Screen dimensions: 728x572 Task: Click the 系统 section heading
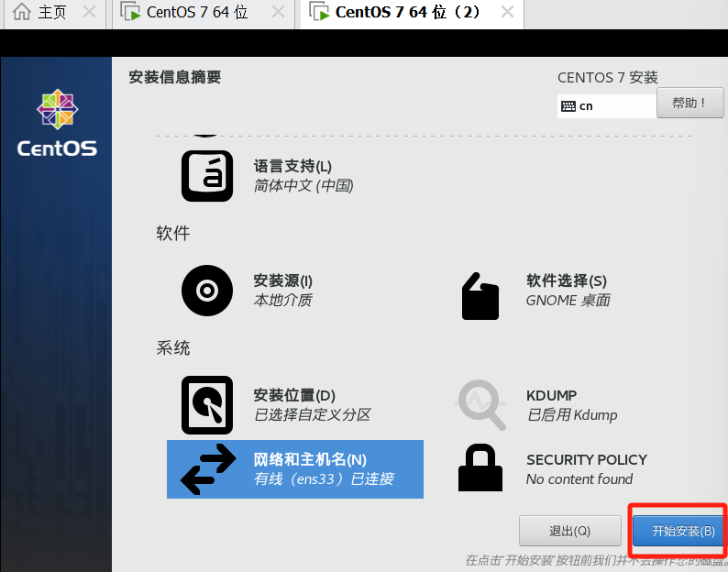tap(172, 347)
